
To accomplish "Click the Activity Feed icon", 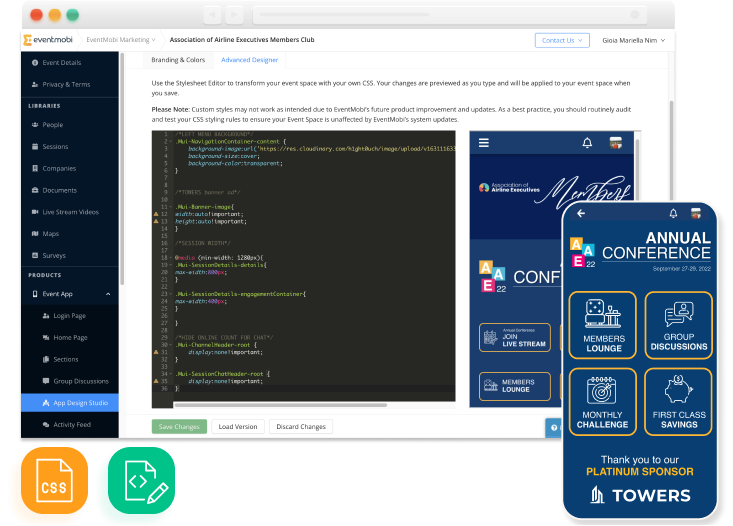I will 46,425.
